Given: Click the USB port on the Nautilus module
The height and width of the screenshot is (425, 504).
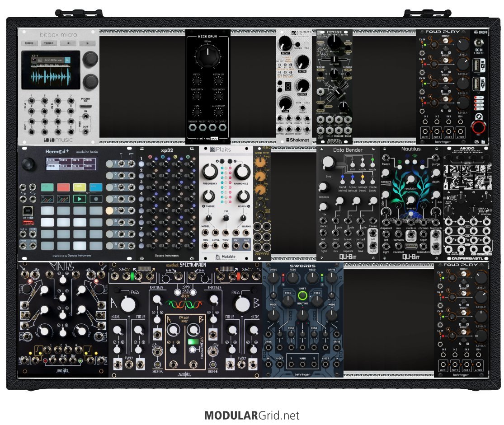Looking at the screenshot, I should point(411,247).
